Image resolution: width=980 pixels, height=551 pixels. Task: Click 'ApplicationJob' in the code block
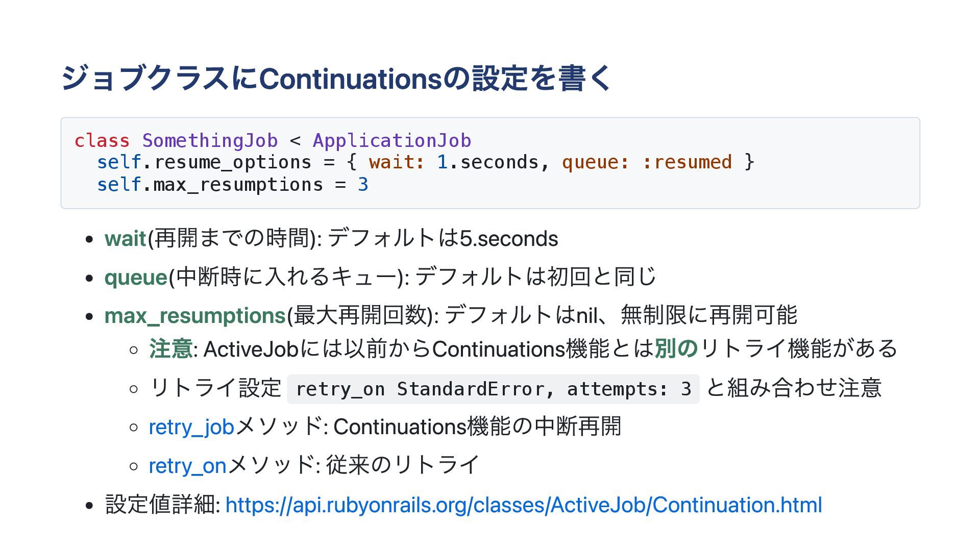pos(391,140)
